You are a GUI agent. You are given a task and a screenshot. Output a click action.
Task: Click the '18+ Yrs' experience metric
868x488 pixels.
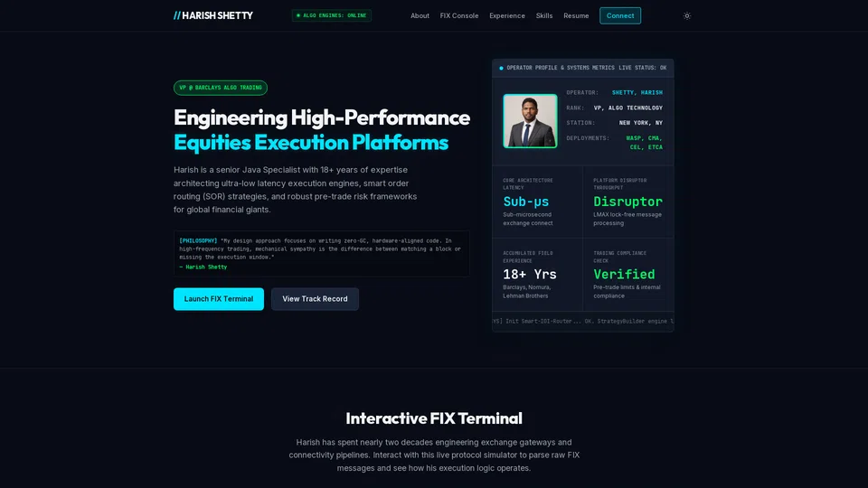pyautogui.click(x=530, y=274)
